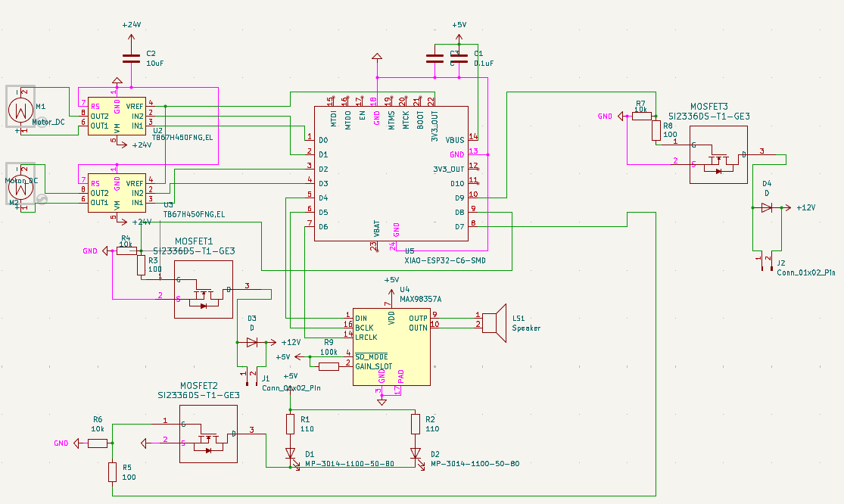The image size is (844, 504).
Task: Click the MAX98357A value label
Action: coord(421,299)
